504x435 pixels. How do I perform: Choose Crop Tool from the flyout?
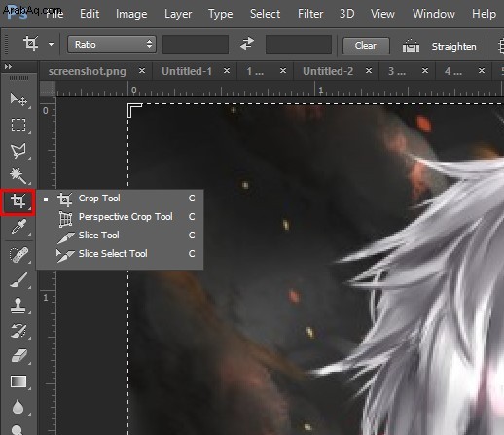click(120, 199)
